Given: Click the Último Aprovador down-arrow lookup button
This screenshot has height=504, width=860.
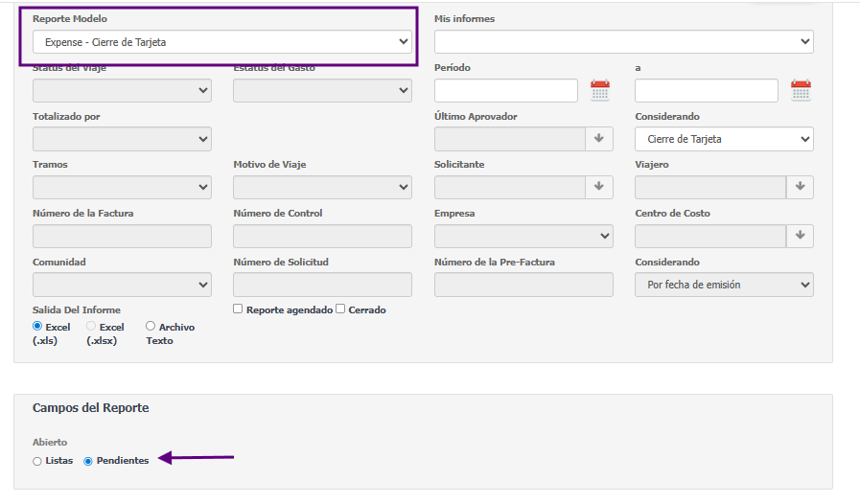Looking at the screenshot, I should tap(599, 139).
